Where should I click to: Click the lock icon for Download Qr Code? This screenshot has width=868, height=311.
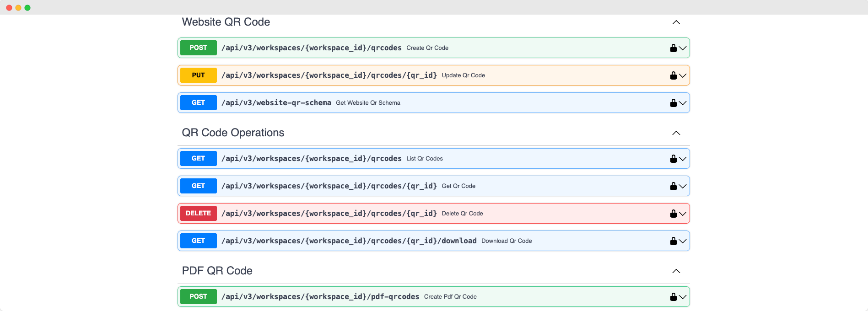[x=673, y=241]
